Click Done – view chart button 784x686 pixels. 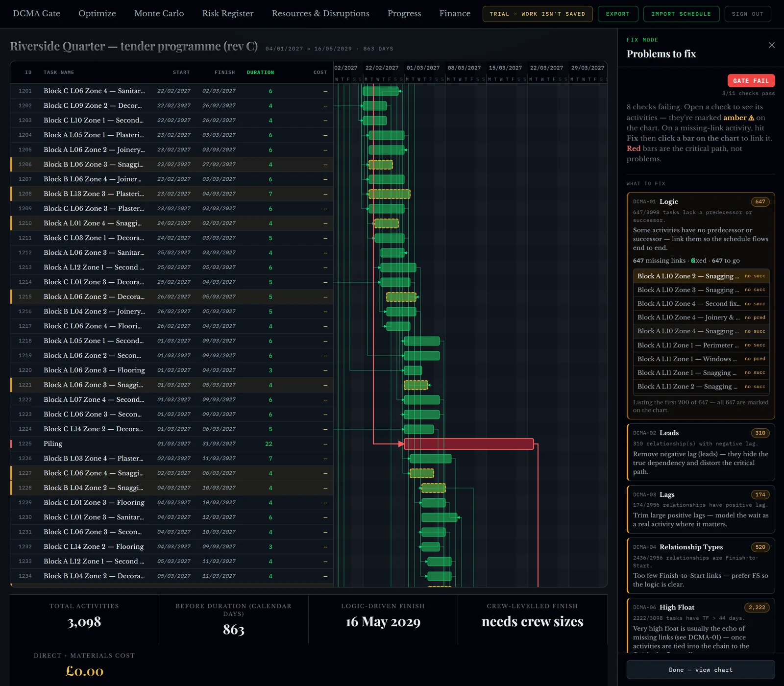[701, 669]
